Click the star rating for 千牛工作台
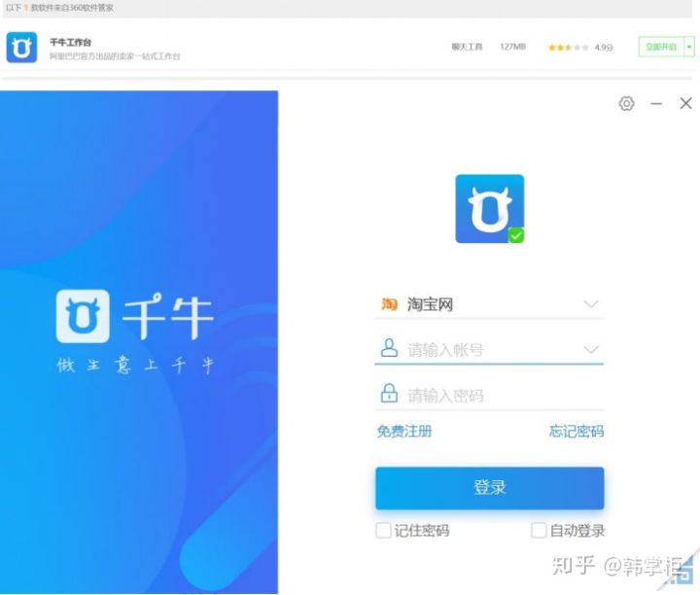This screenshot has height=595, width=700. [569, 48]
